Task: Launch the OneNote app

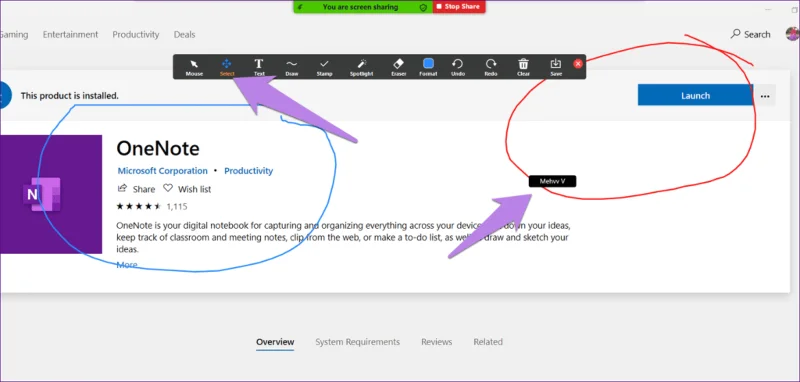Action: pos(695,95)
